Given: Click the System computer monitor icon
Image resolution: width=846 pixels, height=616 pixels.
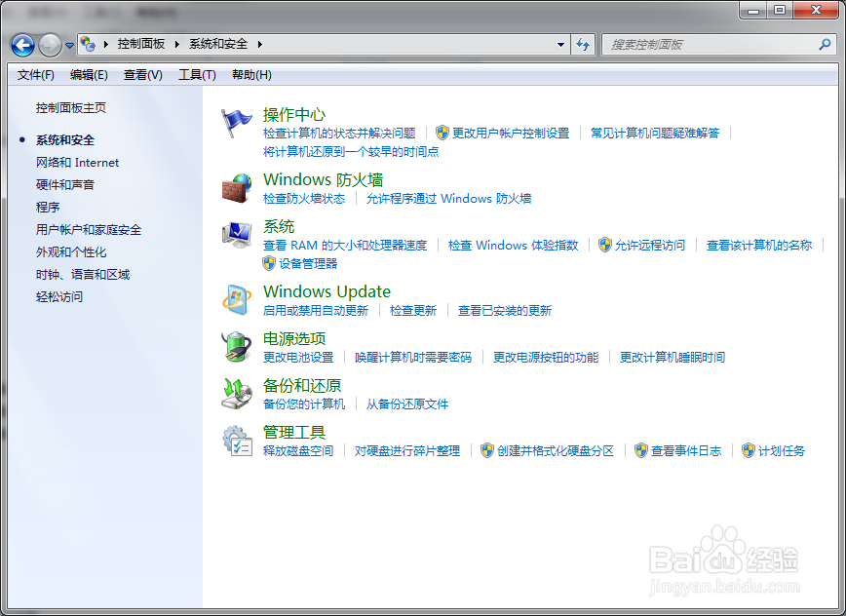Looking at the screenshot, I should tap(236, 235).
